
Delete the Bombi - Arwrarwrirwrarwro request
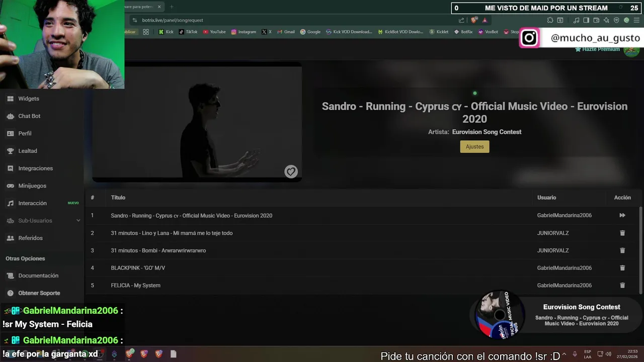[622, 250]
